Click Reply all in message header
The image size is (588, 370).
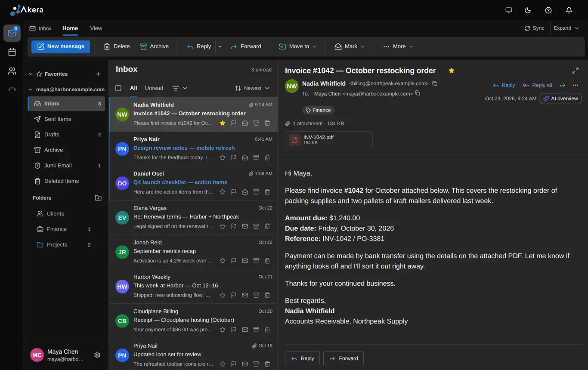pyautogui.click(x=537, y=85)
